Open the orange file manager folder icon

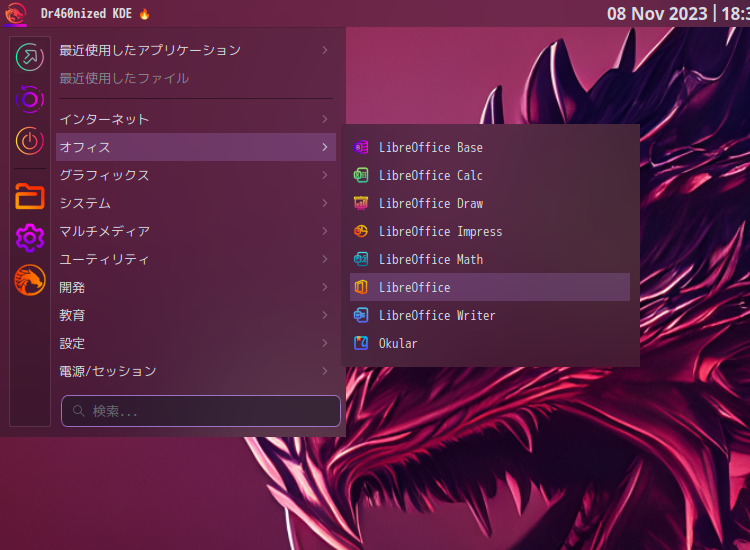(30, 196)
